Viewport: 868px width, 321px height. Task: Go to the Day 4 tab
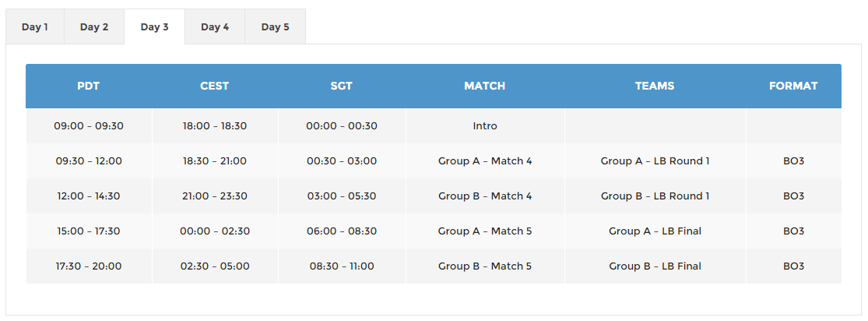215,26
